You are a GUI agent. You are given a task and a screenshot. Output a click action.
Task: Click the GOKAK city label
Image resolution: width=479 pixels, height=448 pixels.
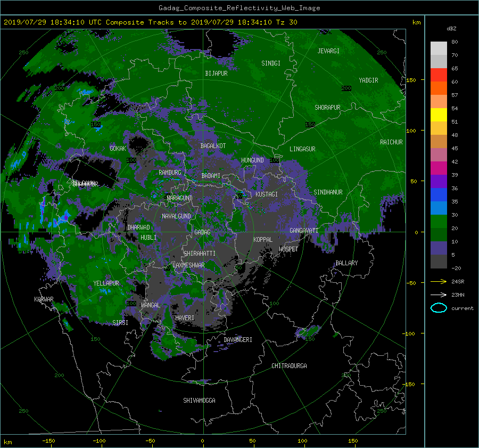[118, 148]
